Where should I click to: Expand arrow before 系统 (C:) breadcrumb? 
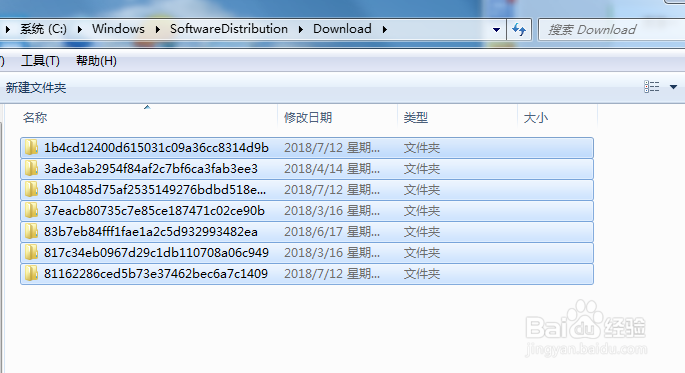click(x=7, y=29)
